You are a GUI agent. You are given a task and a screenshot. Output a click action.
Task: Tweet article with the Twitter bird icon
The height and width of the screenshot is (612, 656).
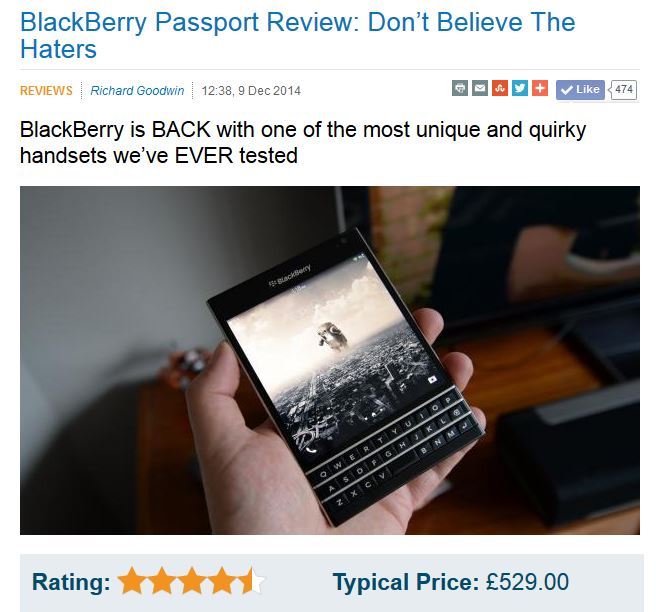click(520, 89)
